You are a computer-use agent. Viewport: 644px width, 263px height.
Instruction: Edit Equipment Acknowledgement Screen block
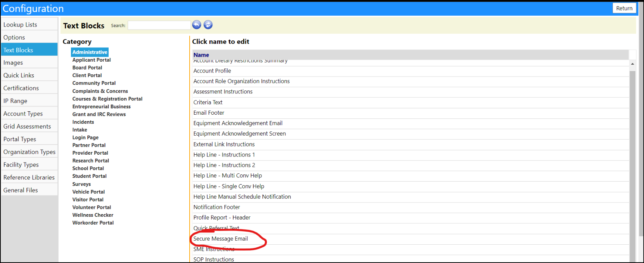tap(239, 134)
